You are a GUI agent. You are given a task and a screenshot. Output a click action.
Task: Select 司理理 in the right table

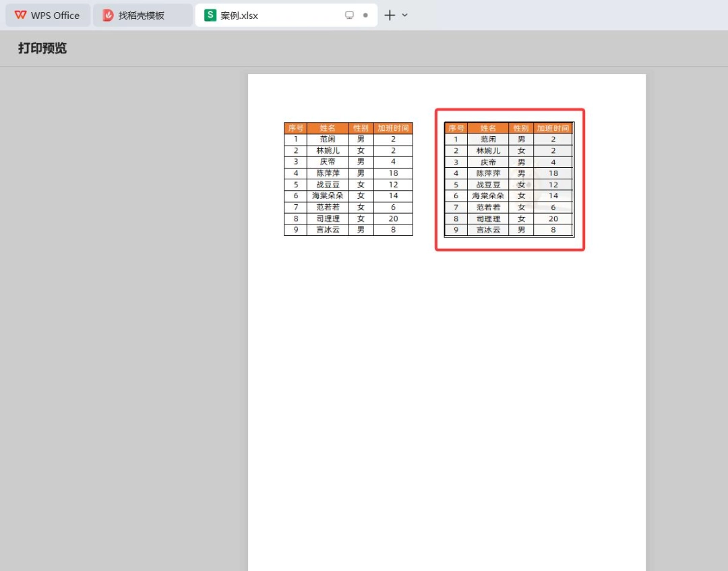tap(488, 218)
